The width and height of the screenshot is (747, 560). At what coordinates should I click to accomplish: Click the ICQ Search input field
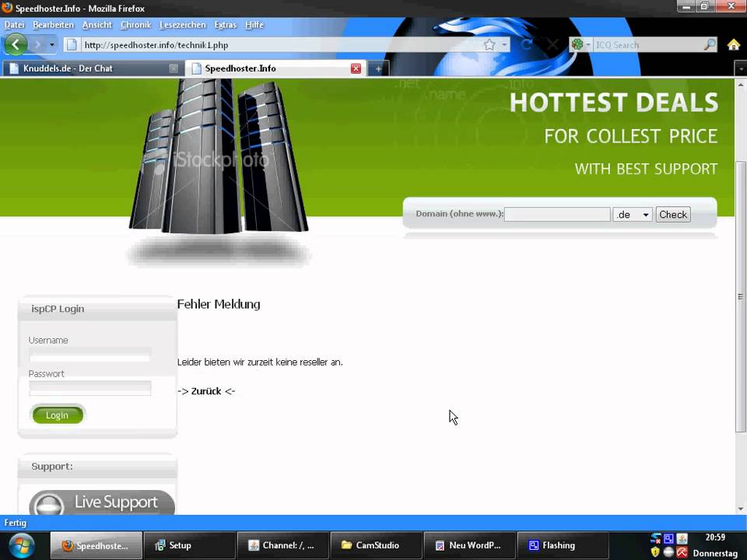click(x=648, y=45)
